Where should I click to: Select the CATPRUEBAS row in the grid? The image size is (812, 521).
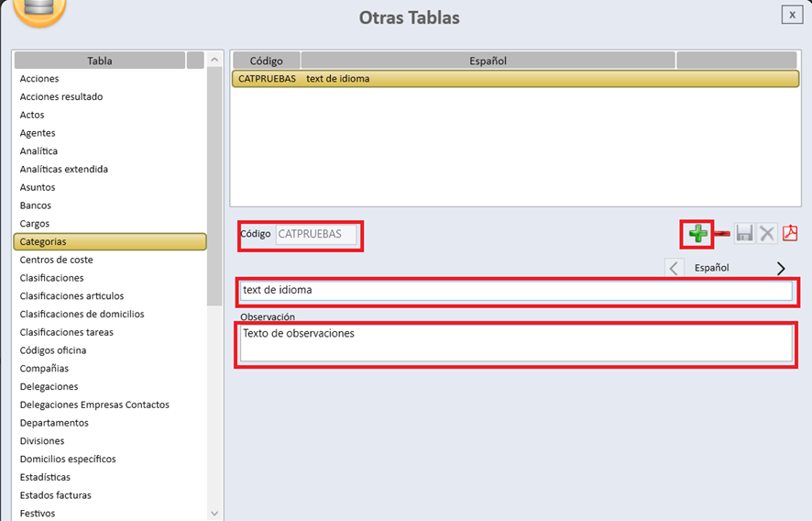(515, 79)
